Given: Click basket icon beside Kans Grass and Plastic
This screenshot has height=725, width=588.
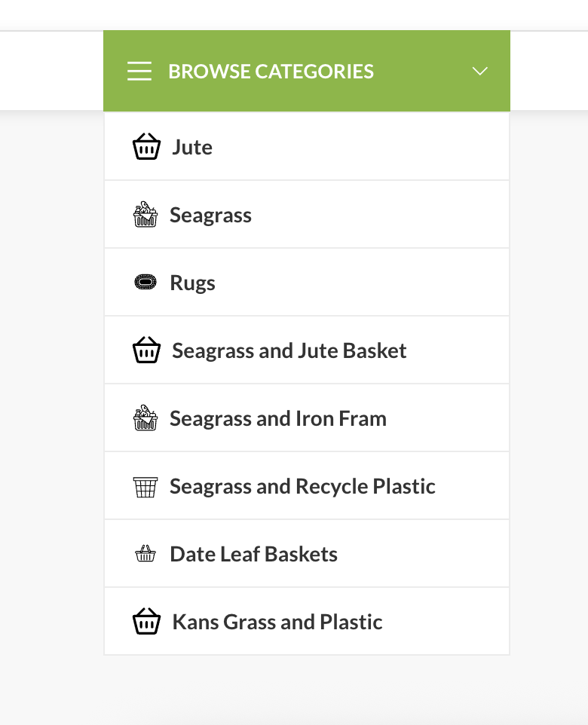Looking at the screenshot, I should (x=147, y=622).
